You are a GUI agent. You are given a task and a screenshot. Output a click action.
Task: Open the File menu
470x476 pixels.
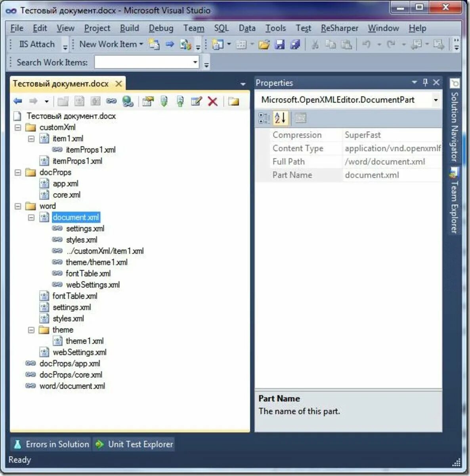coord(17,28)
